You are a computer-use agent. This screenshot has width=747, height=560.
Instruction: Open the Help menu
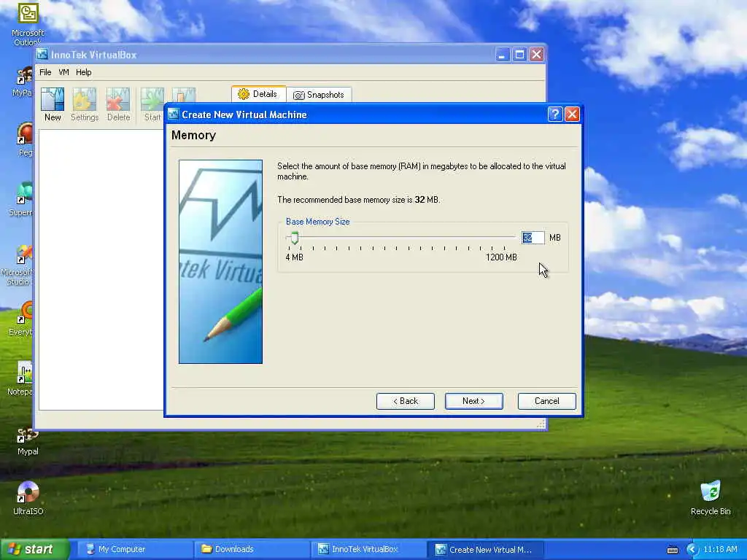point(83,72)
